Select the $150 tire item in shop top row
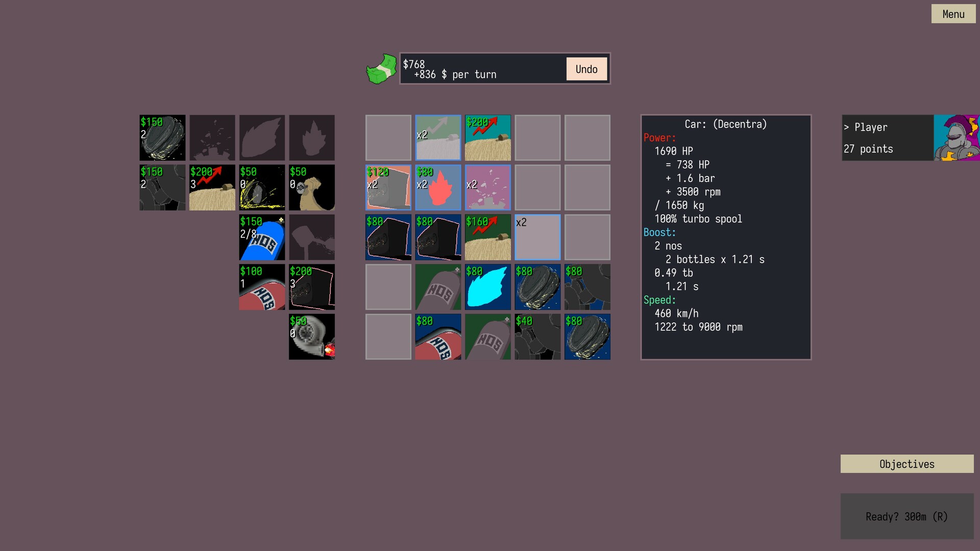The image size is (980, 551). (162, 138)
